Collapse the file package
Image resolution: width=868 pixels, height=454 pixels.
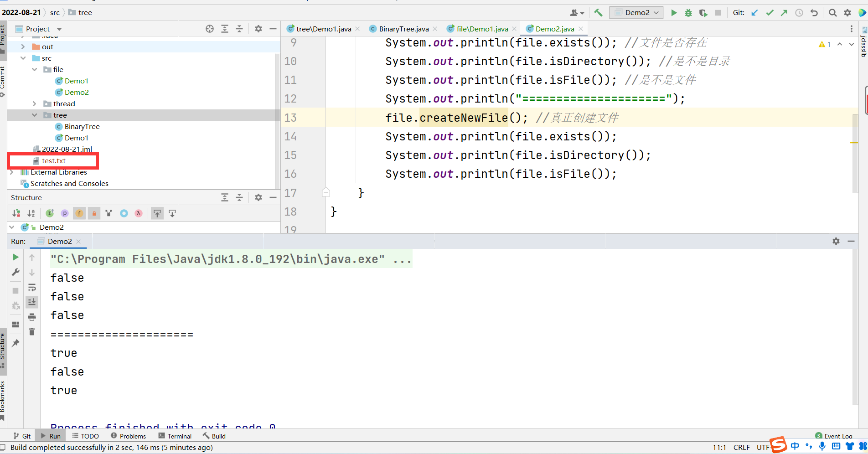(34, 69)
